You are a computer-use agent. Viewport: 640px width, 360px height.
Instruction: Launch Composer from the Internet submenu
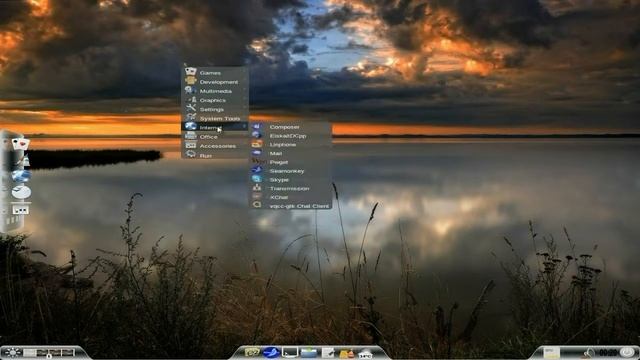point(291,127)
